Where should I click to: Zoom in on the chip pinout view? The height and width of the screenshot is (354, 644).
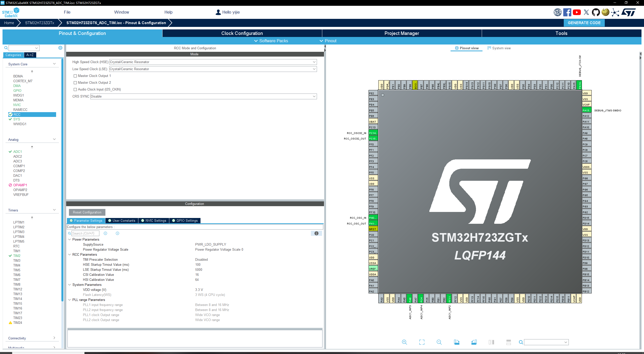404,342
